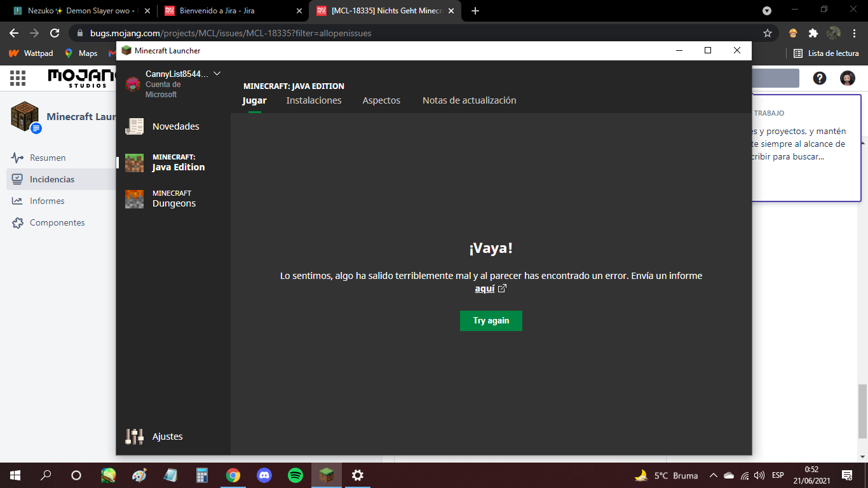Image resolution: width=868 pixels, height=488 pixels.
Task: Switch to the Bienvenido a Jira browser tab
Action: click(x=233, y=11)
